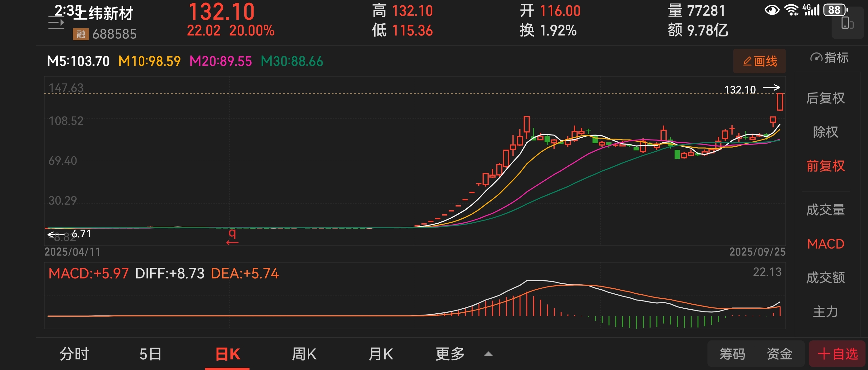Select 后复权 adjustment mode
Screen dimensions: 868x370
(825, 98)
